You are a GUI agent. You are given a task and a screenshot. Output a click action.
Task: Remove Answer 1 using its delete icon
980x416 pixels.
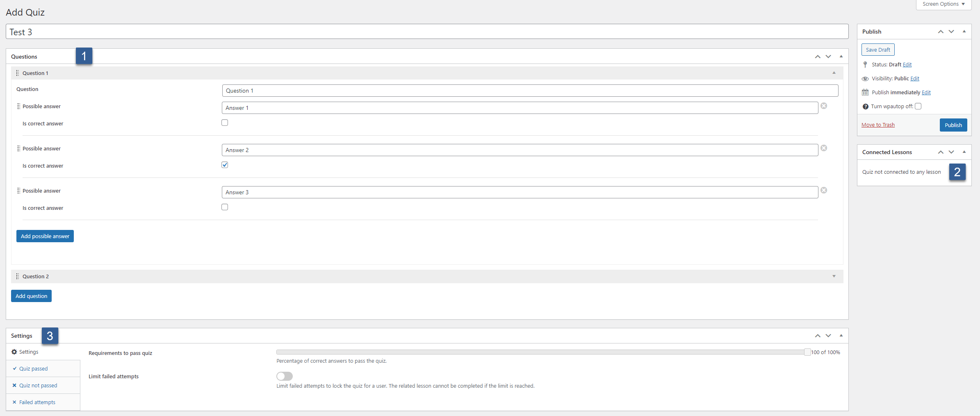coord(824,106)
